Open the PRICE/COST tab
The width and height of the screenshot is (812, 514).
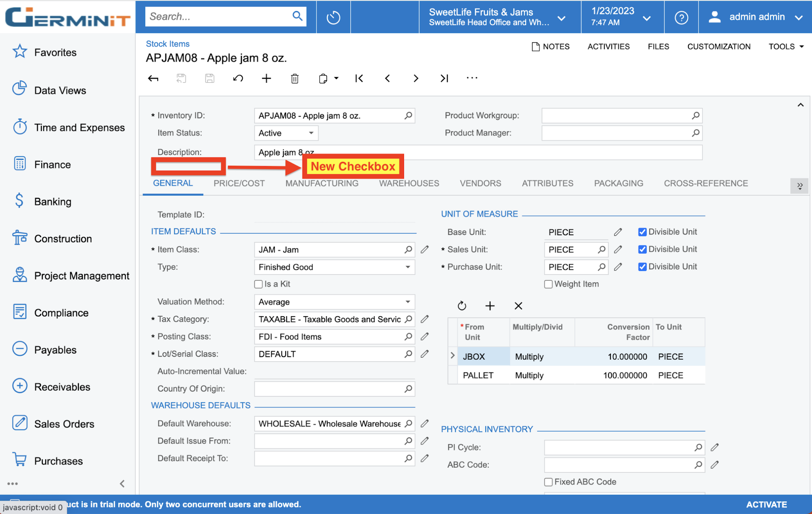pyautogui.click(x=239, y=183)
